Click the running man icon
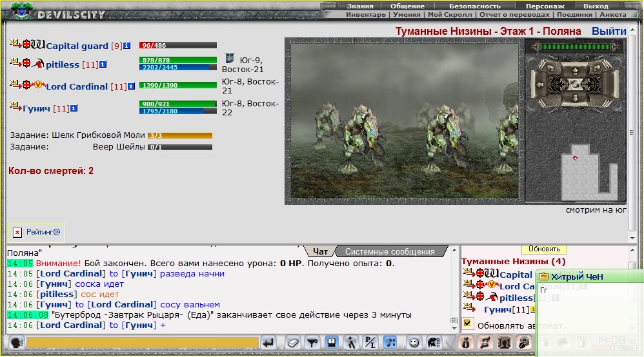This screenshot has height=357, width=644. click(x=351, y=343)
